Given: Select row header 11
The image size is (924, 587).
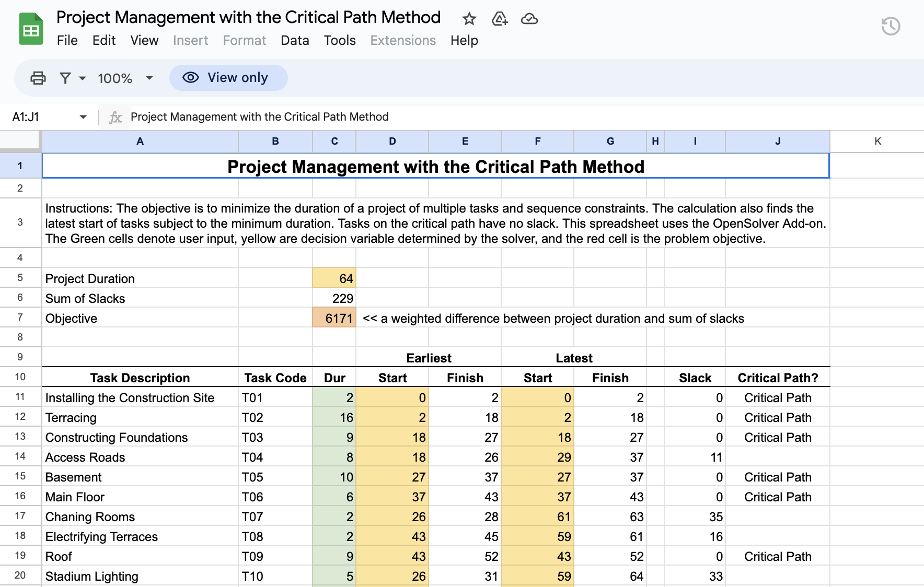Looking at the screenshot, I should (20, 397).
